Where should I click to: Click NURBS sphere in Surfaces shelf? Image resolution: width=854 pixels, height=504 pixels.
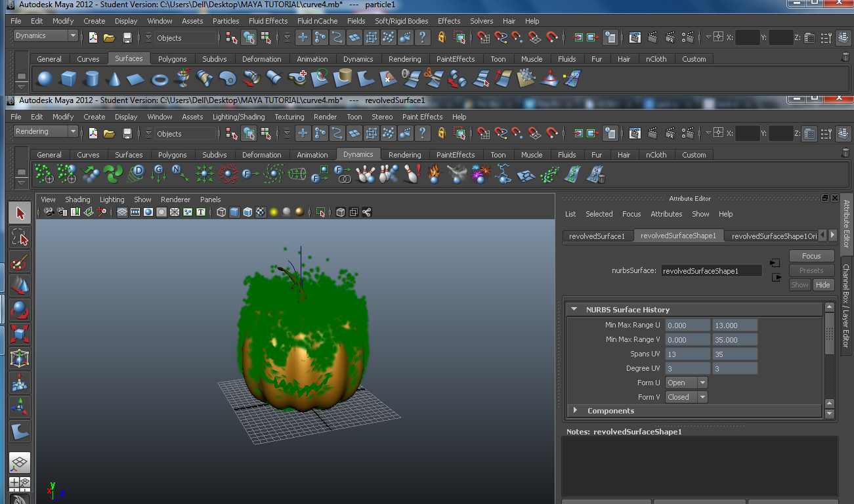click(x=45, y=79)
